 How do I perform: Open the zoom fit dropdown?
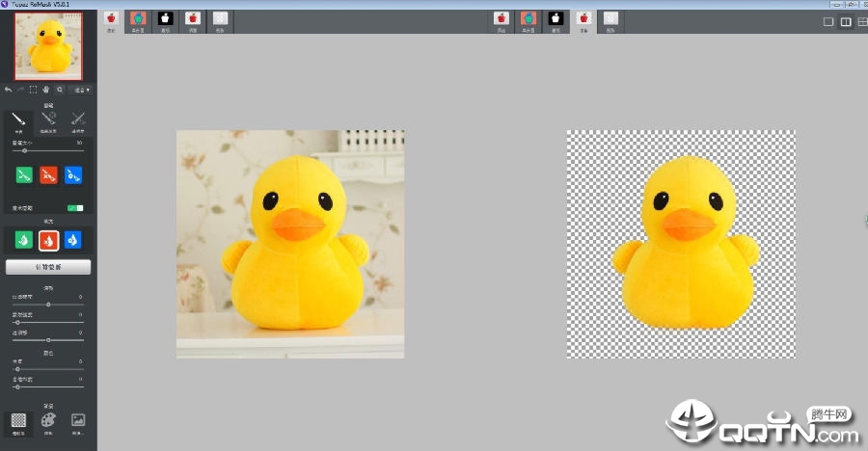(x=81, y=90)
